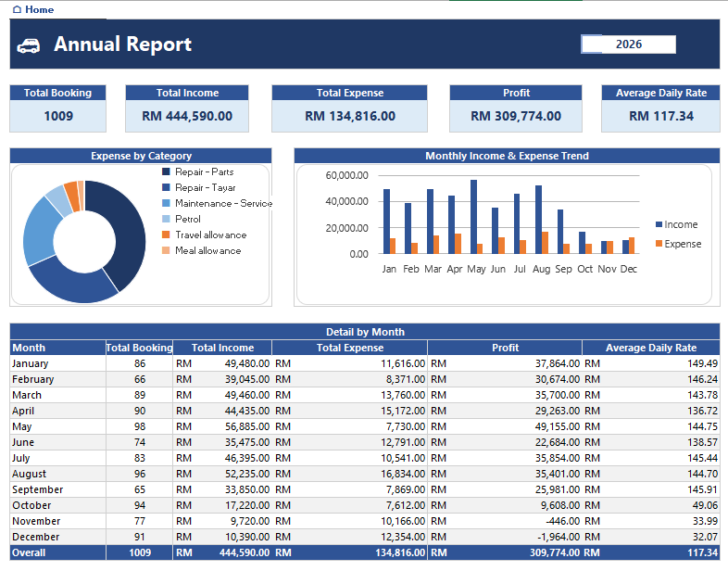
Task: Click March daily rate 143.78 cell
Action: 651,396
